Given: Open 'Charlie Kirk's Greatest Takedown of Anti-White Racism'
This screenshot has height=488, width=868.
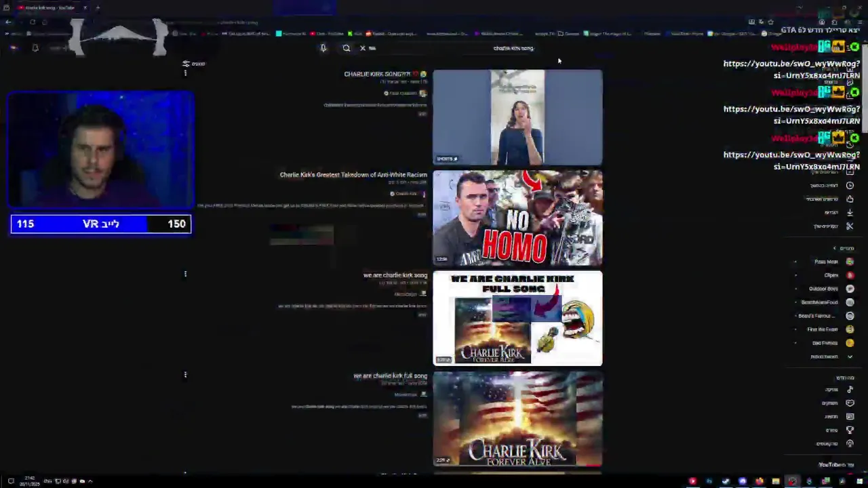Looking at the screenshot, I should point(353,175).
